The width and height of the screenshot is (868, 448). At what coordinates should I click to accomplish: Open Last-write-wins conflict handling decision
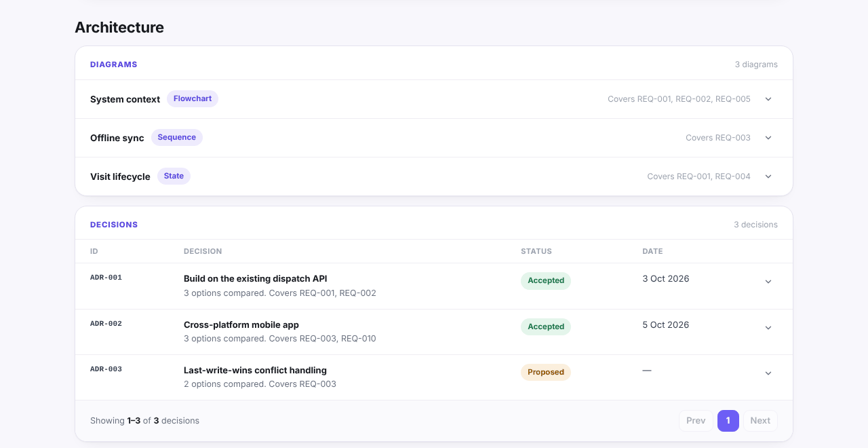255,371
